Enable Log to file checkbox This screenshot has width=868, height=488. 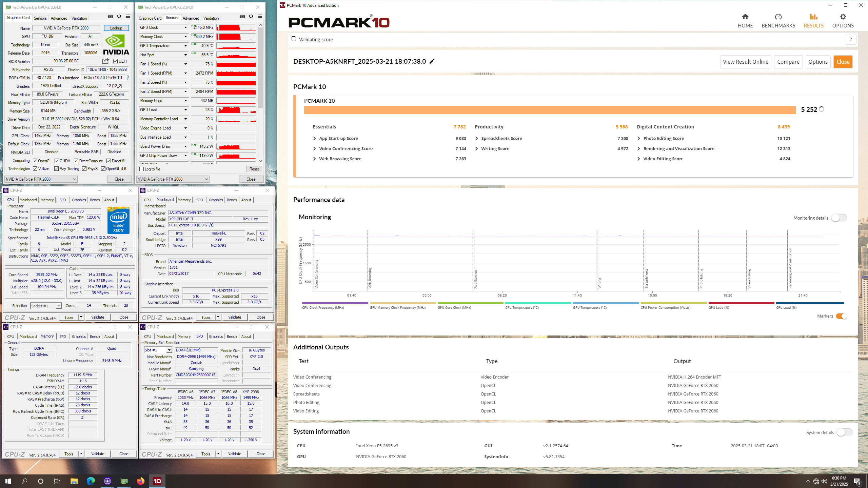tap(142, 169)
